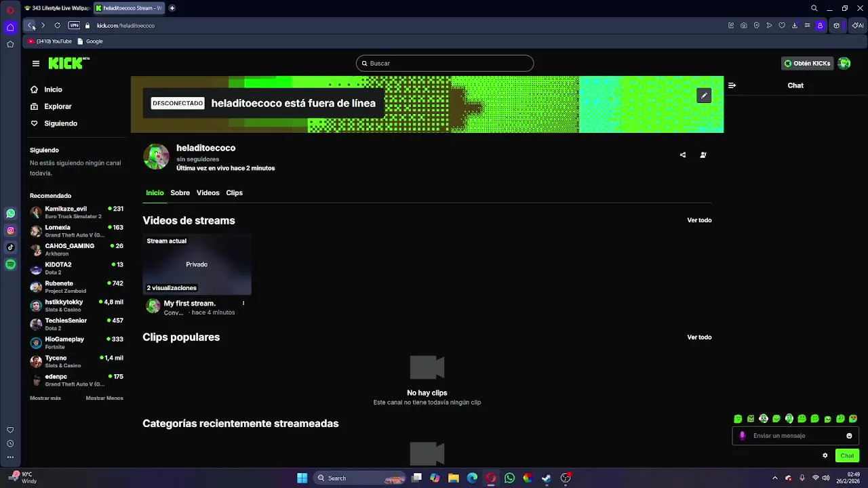
Task: Click the Obtén KICKs button
Action: 807,63
